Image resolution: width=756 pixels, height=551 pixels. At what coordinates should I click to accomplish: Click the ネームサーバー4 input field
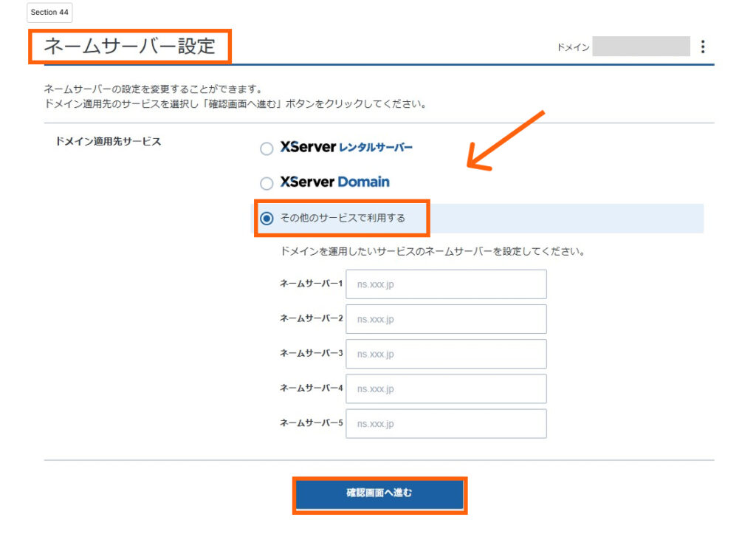pyautogui.click(x=446, y=389)
